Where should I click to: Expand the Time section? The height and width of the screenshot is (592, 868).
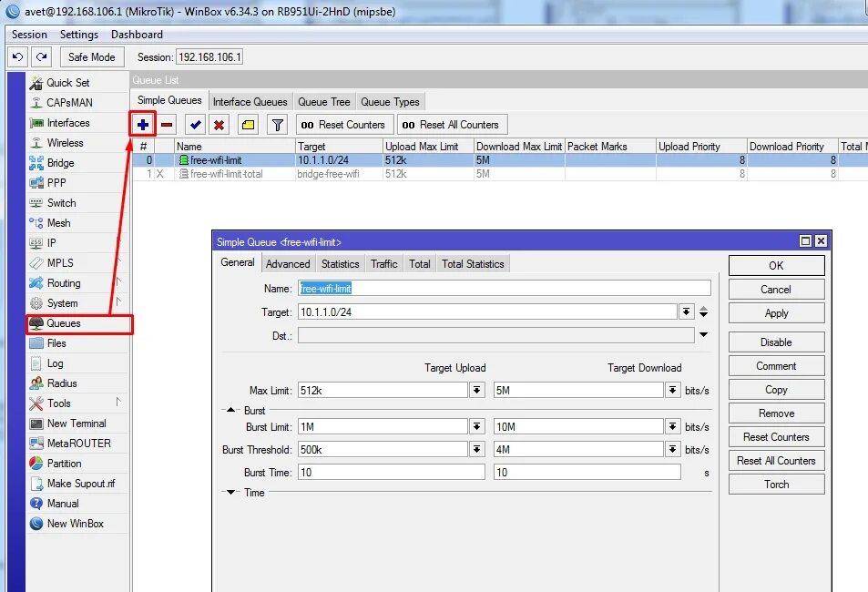[x=230, y=492]
